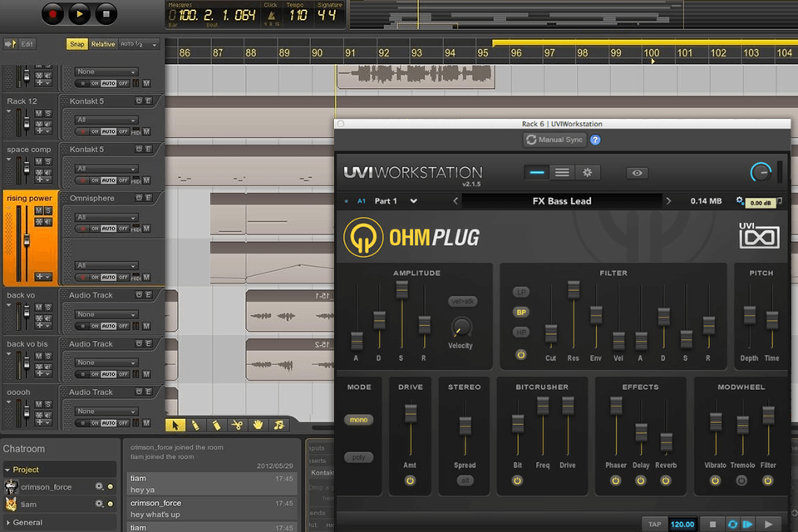Toggle the Bitcrusher power button

pyautogui.click(x=517, y=480)
